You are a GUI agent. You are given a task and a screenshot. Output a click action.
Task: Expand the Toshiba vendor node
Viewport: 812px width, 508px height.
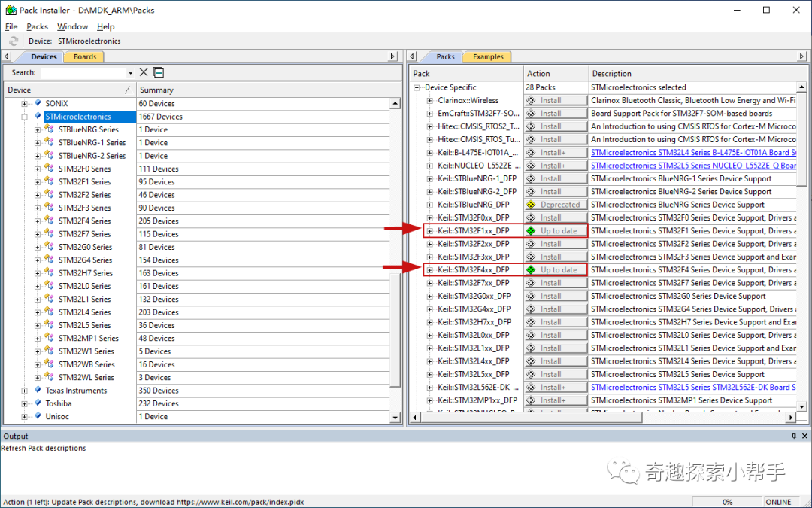[24, 403]
